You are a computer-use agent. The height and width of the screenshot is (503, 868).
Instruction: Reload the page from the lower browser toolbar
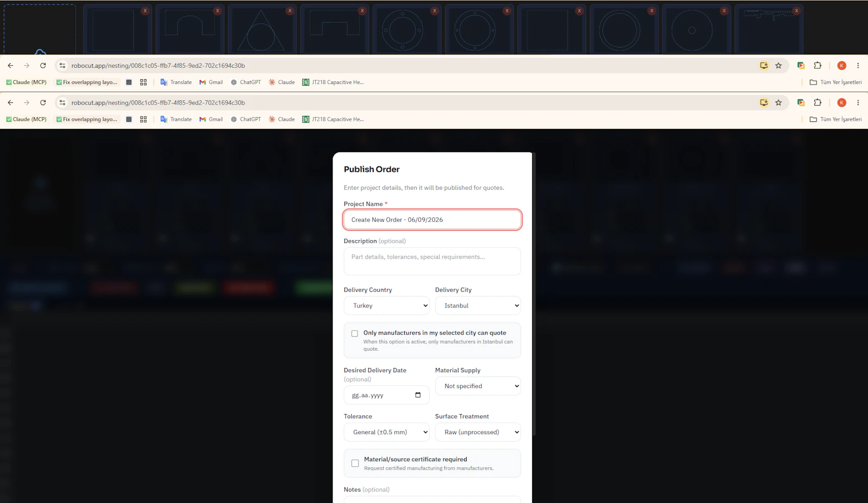pos(43,102)
